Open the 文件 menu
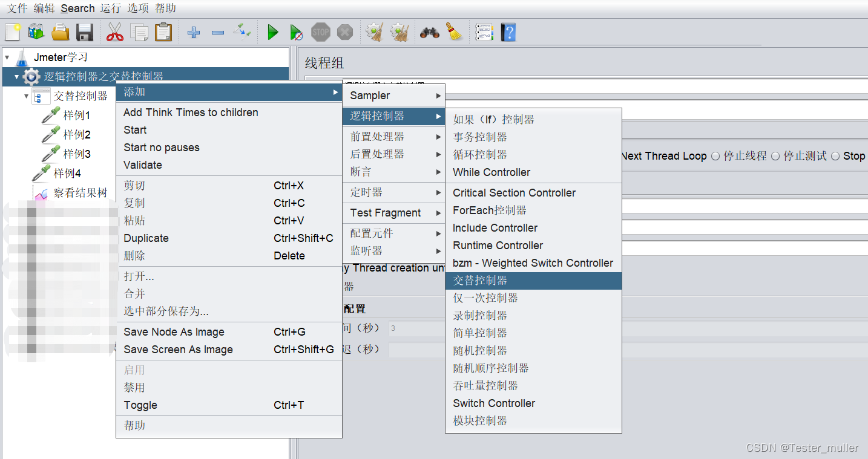868x459 pixels. tap(17, 8)
